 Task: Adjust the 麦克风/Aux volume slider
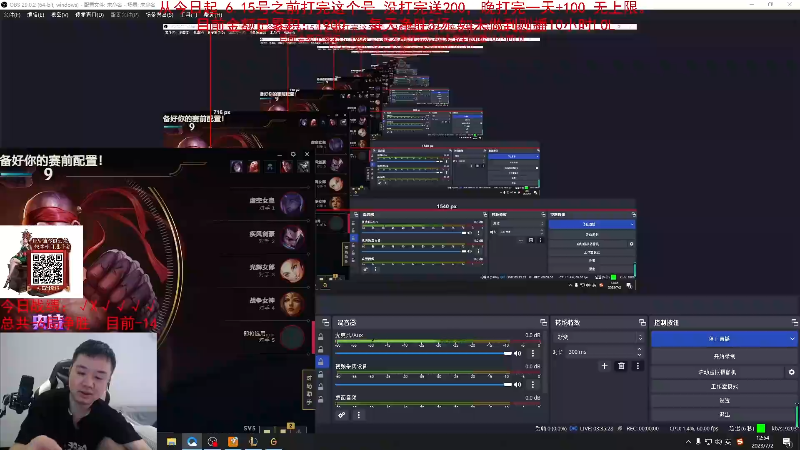(x=423, y=353)
